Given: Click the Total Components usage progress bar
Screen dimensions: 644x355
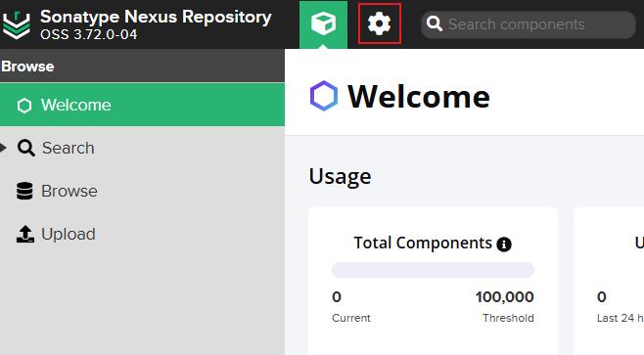Looking at the screenshot, I should point(433,270).
